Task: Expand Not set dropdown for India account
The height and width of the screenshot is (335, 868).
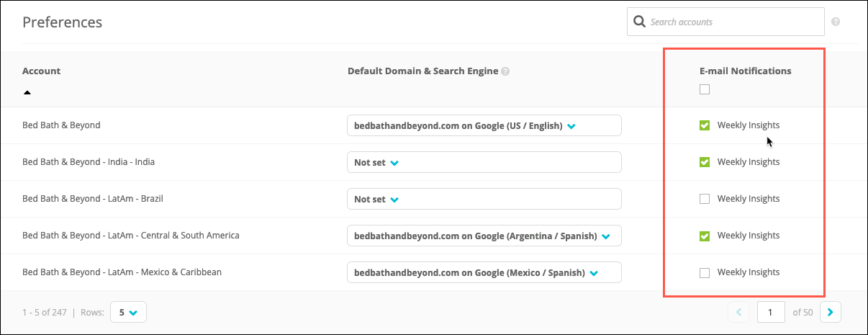Action: 484,162
